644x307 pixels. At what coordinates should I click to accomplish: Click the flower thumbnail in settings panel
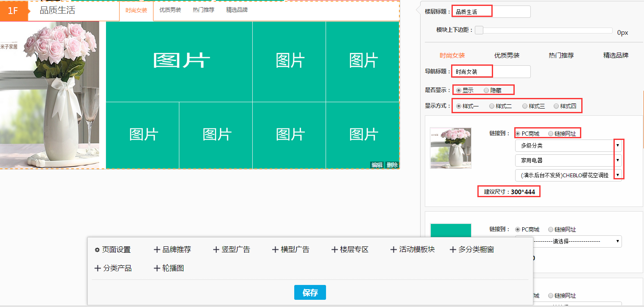(x=451, y=148)
